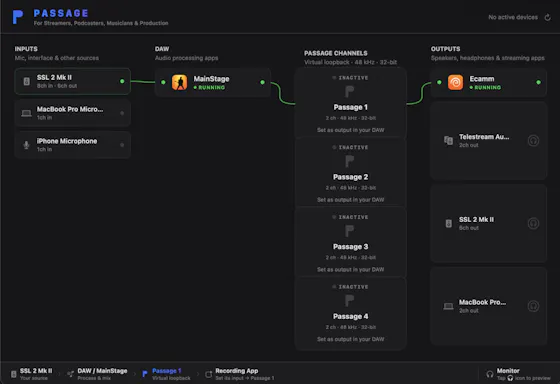Click Ecamm right output port dot

538,82
